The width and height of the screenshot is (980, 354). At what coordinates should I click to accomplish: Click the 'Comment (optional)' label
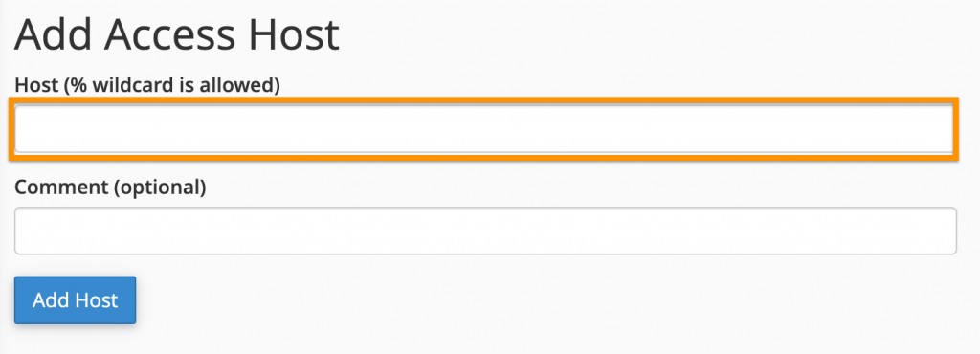click(x=110, y=186)
